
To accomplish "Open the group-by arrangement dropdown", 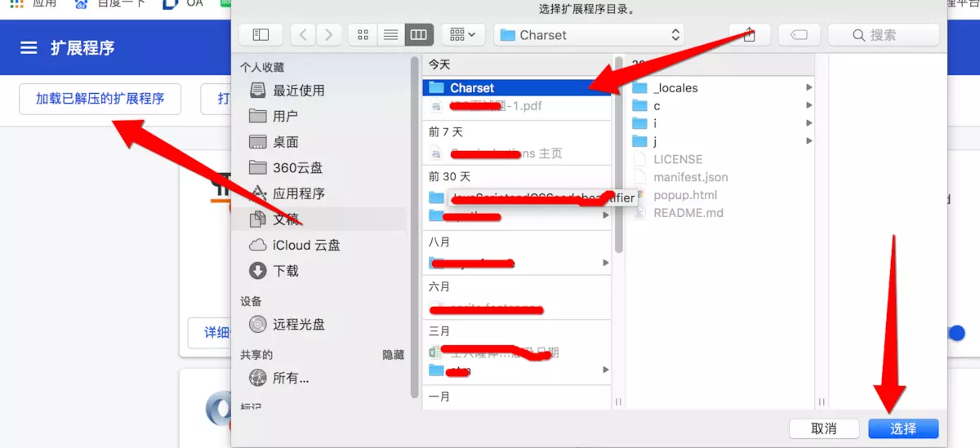I will (x=464, y=35).
